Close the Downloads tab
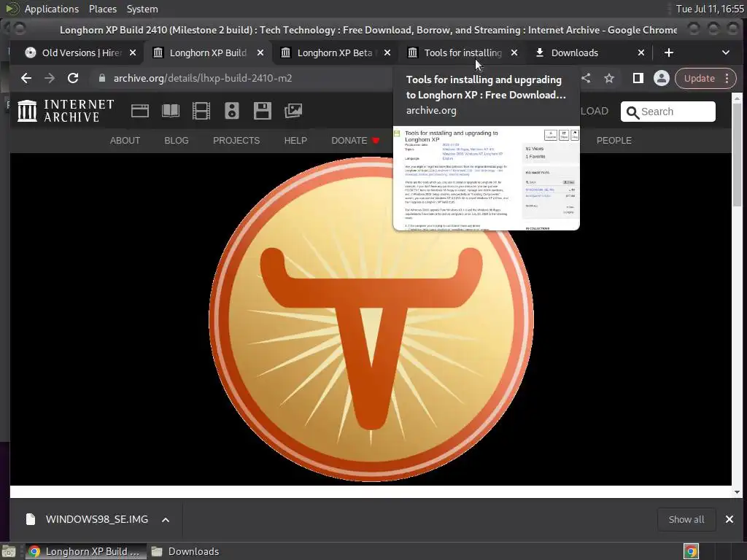The height and width of the screenshot is (560, 747). pyautogui.click(x=641, y=52)
